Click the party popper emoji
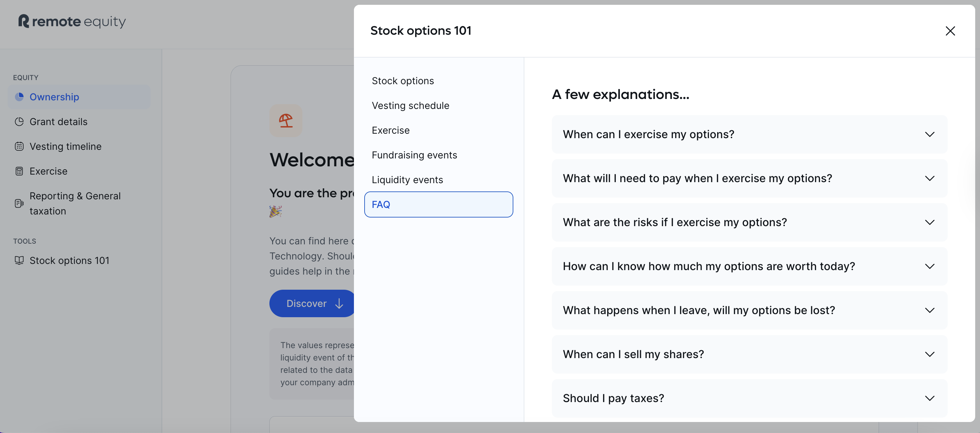980x433 pixels. coord(276,211)
